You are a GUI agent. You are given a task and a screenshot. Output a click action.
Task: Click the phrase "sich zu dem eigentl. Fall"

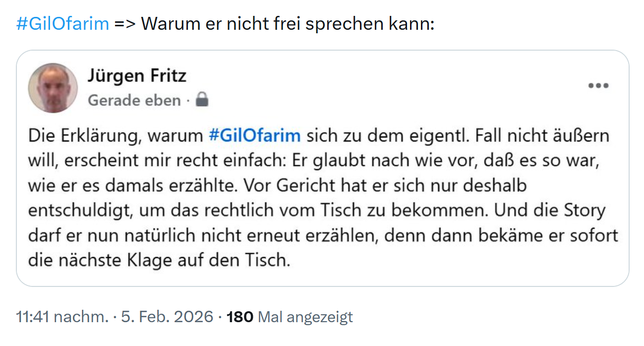384,136
